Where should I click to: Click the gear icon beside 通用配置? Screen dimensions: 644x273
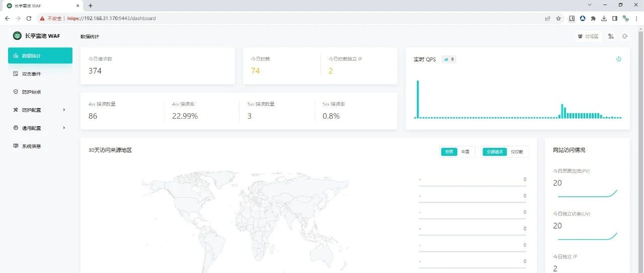point(16,128)
